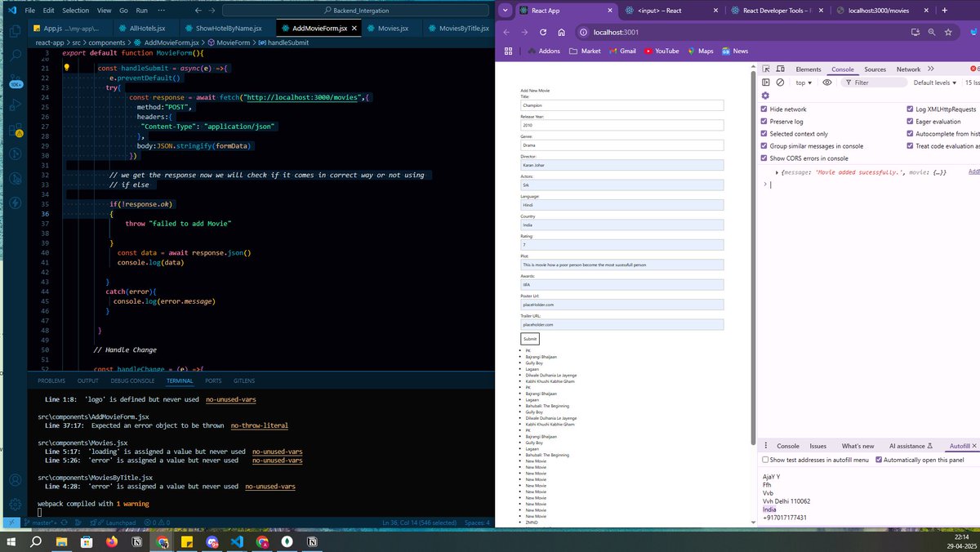Click the browser Back arrow
The width and height of the screenshot is (980, 552).
[x=506, y=32]
